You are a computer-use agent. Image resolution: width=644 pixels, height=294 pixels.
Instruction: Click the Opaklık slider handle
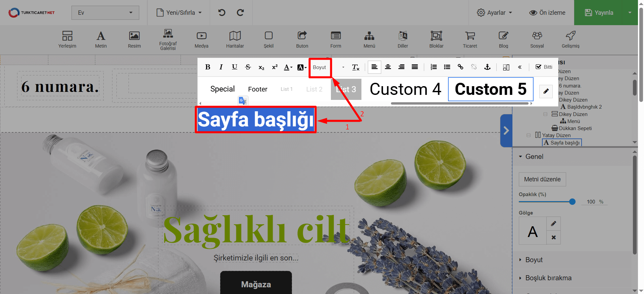click(572, 201)
